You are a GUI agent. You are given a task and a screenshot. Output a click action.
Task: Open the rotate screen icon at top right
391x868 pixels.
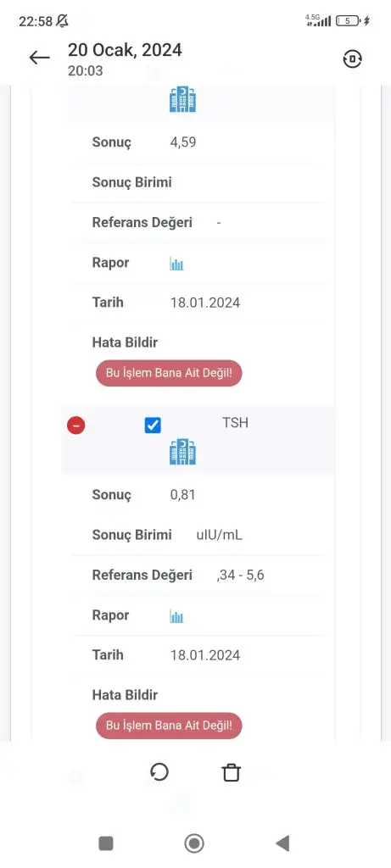point(353,58)
